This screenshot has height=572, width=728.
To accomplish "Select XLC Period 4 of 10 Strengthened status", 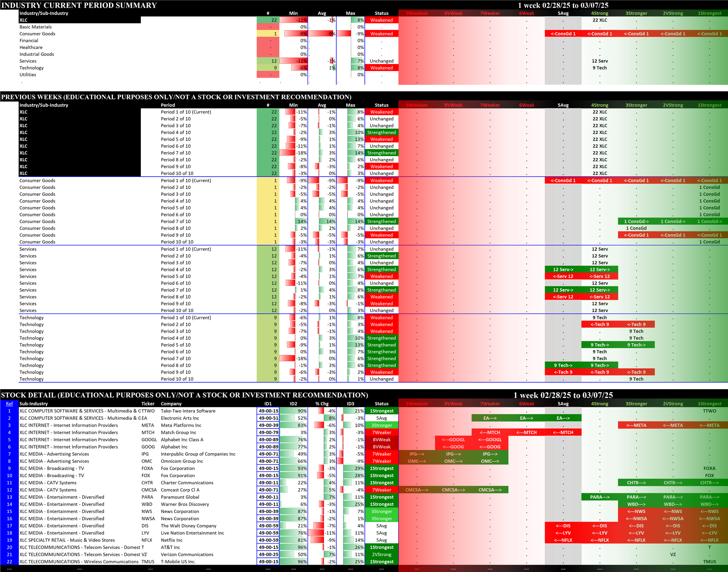I will click(381, 133).
